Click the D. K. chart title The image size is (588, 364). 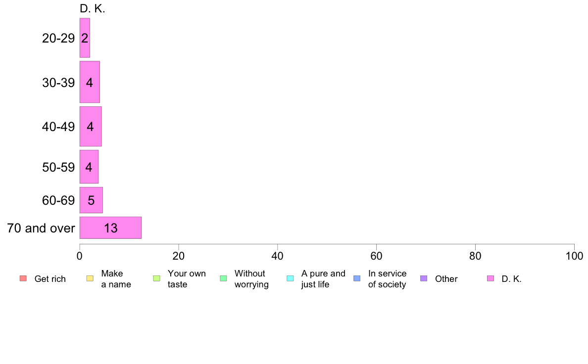93,8
